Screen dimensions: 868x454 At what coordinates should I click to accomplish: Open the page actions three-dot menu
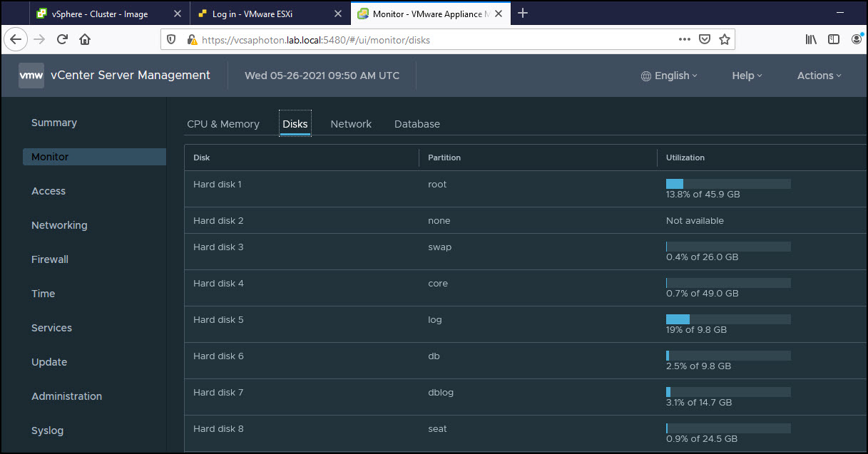685,40
